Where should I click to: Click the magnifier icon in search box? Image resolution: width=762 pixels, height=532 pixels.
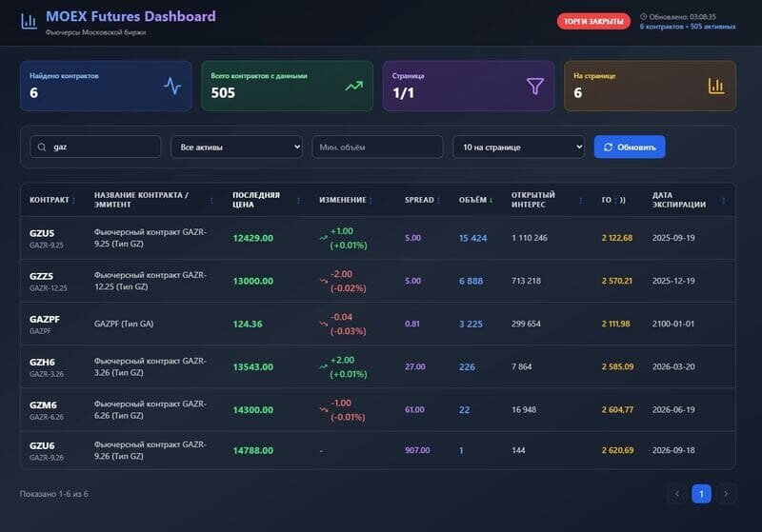coord(42,148)
